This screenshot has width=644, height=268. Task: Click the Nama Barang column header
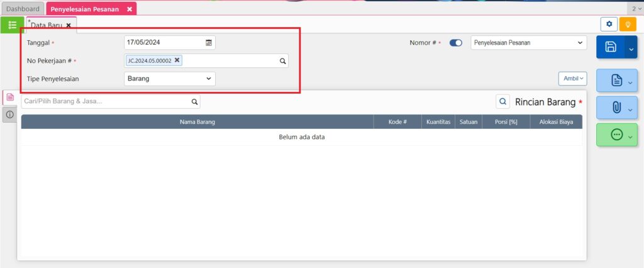[x=197, y=122]
